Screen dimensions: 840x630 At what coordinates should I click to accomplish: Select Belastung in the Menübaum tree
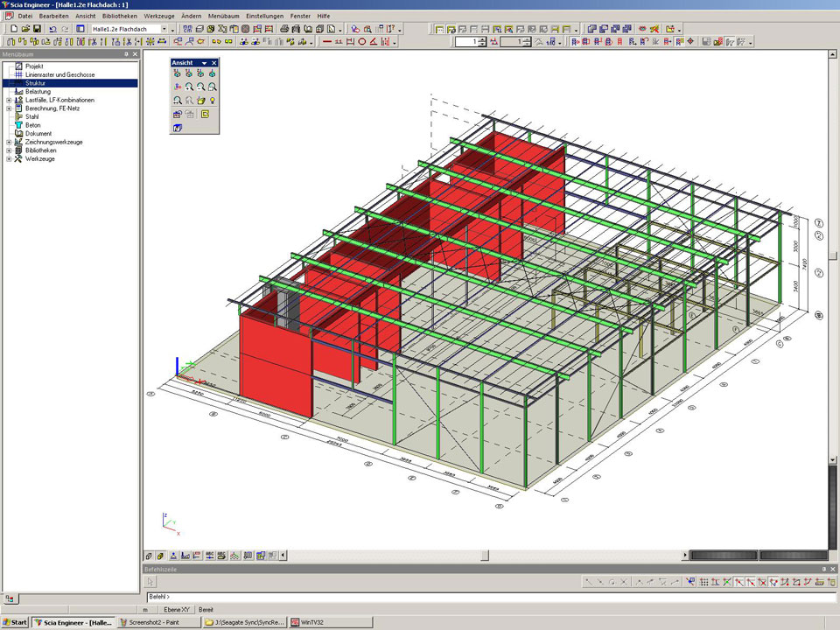[x=38, y=91]
